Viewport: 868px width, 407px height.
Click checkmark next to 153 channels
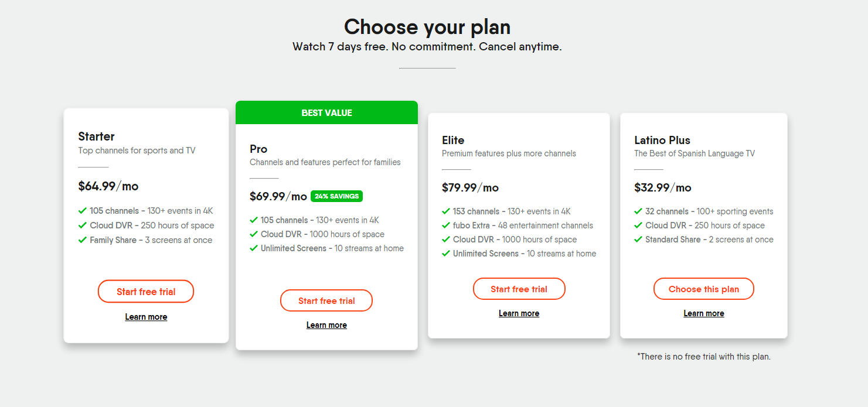click(x=446, y=211)
